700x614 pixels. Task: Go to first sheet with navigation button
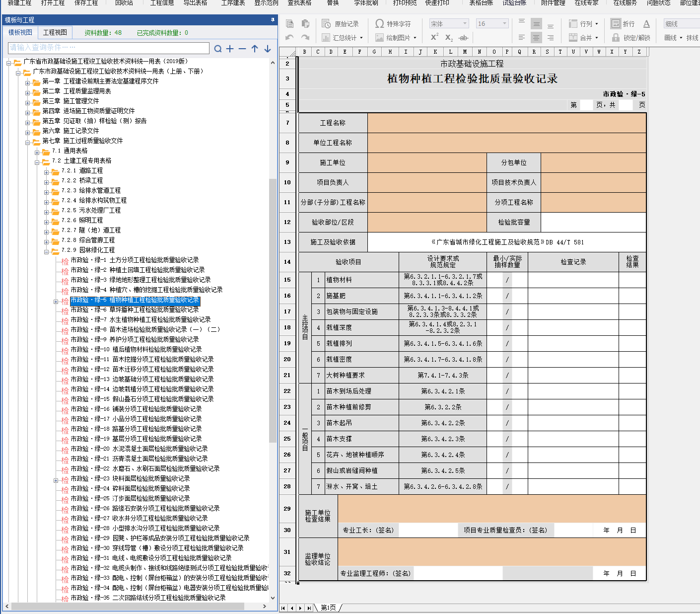[283, 608]
